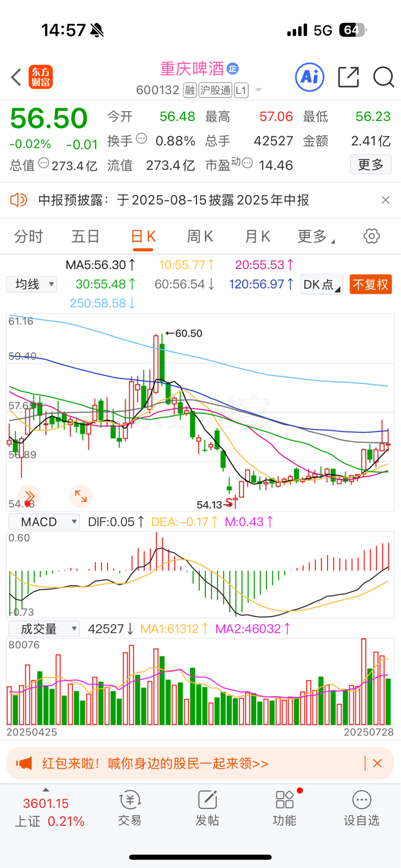Open the 均线 indicator dropdown
Screen dimensions: 401x868
tap(32, 284)
